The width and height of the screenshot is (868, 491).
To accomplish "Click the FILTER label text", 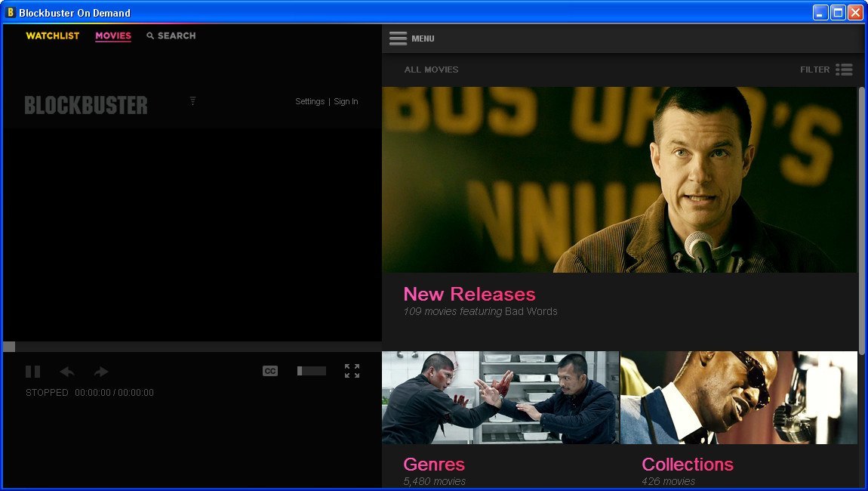I will [815, 69].
